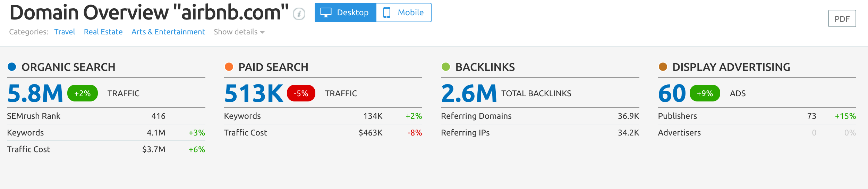Click the Advertisers row label

679,133
